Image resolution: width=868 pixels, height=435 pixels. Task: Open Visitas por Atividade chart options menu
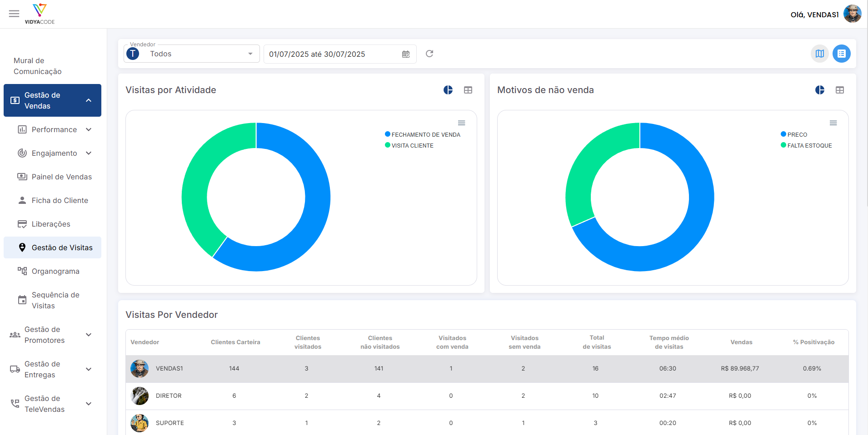461,123
